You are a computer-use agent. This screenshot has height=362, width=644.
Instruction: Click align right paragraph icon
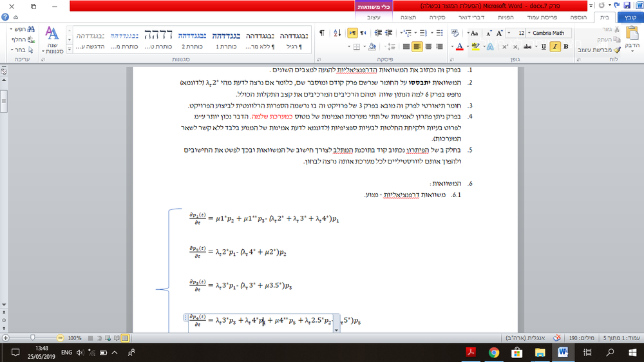439,46
